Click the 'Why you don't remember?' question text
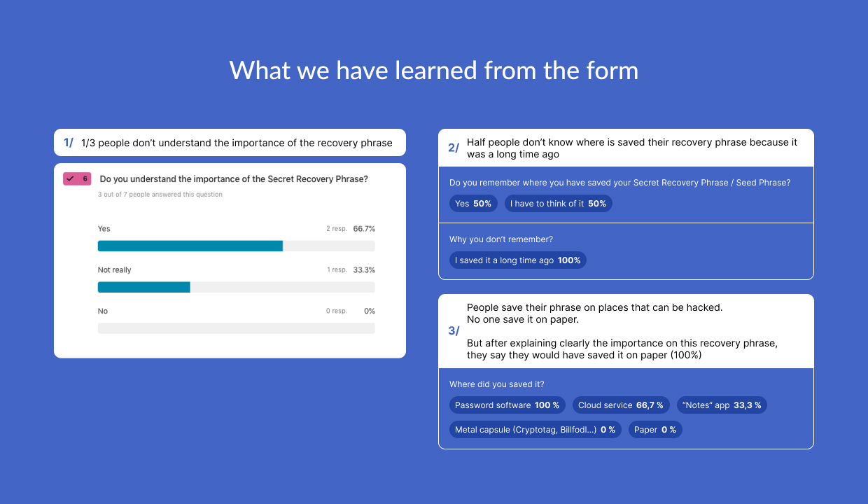The image size is (868, 504). click(501, 239)
